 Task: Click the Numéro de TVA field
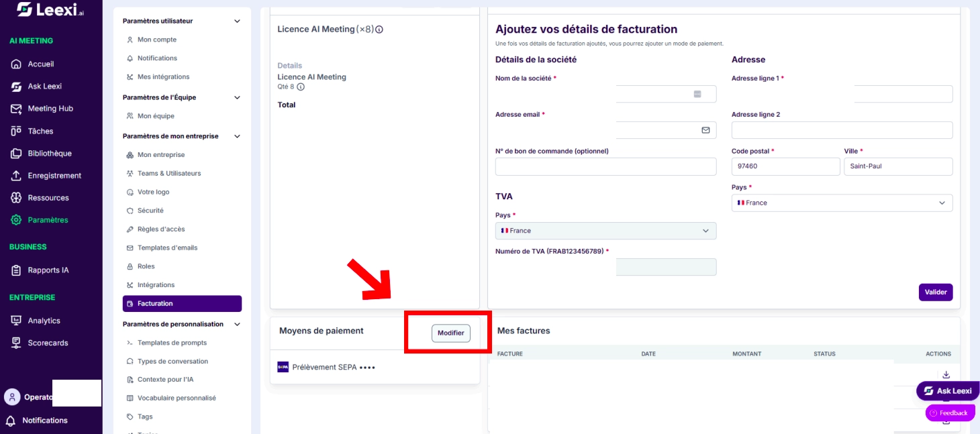tap(606, 267)
